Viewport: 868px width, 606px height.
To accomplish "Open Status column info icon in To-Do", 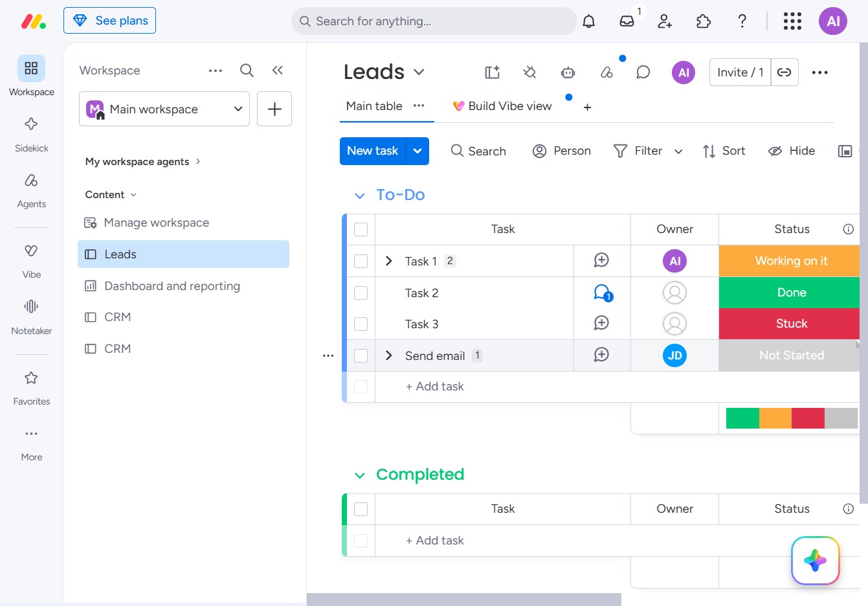I will (848, 229).
